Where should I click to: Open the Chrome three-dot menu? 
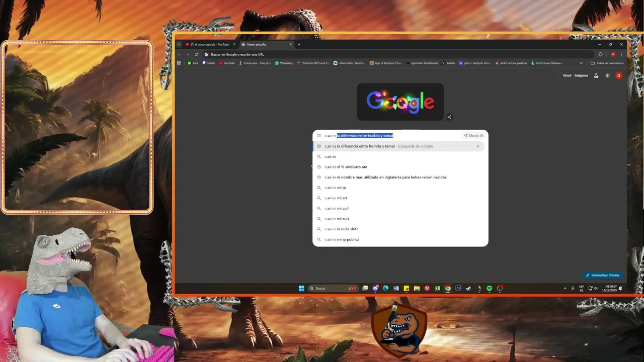click(622, 54)
